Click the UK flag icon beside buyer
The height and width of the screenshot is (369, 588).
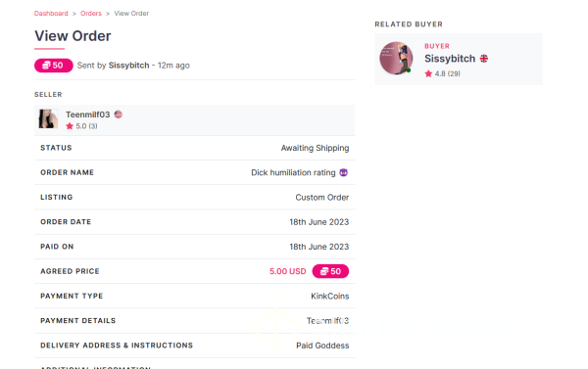pyautogui.click(x=484, y=59)
